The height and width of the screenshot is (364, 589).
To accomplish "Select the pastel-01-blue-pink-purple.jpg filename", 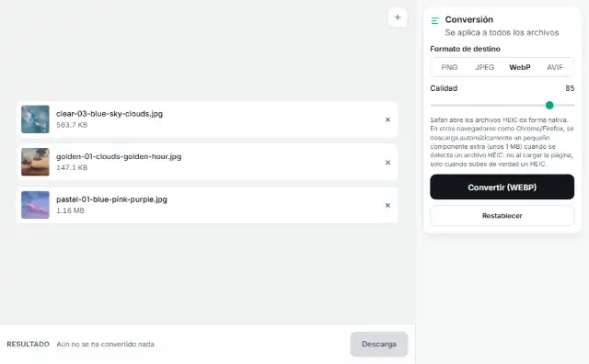I will point(111,199).
